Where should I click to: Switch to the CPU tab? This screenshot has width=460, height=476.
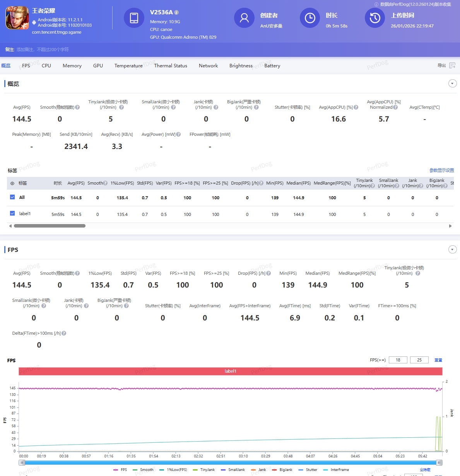46,66
